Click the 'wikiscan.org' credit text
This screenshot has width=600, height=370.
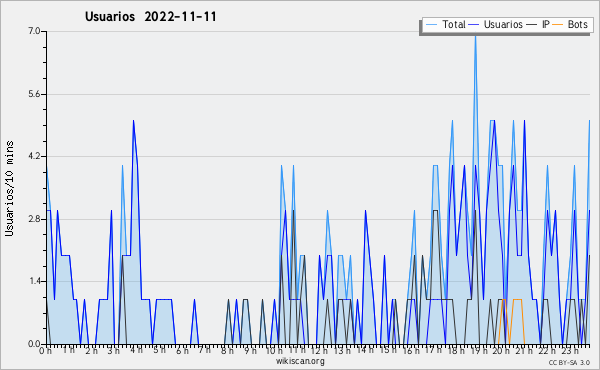click(x=300, y=361)
